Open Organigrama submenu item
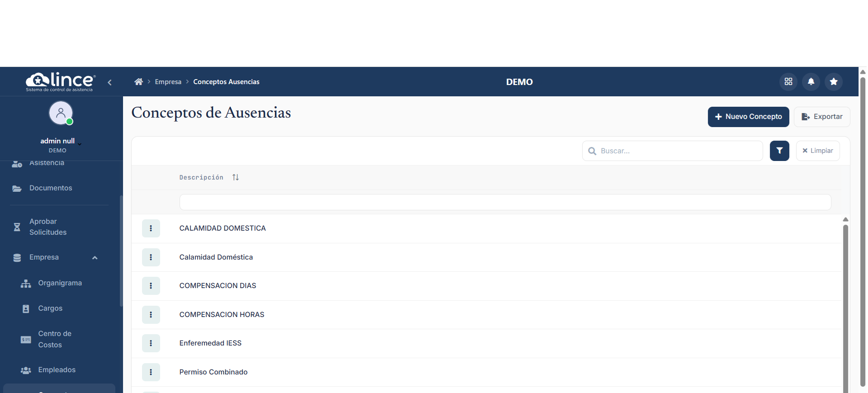The height and width of the screenshot is (393, 868). (x=60, y=283)
